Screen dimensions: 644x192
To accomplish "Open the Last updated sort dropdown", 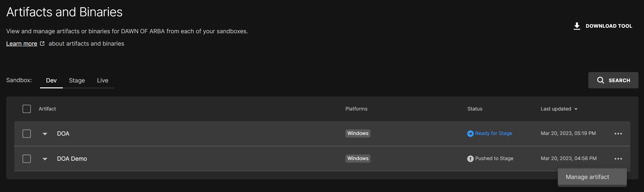I will pyautogui.click(x=576, y=109).
